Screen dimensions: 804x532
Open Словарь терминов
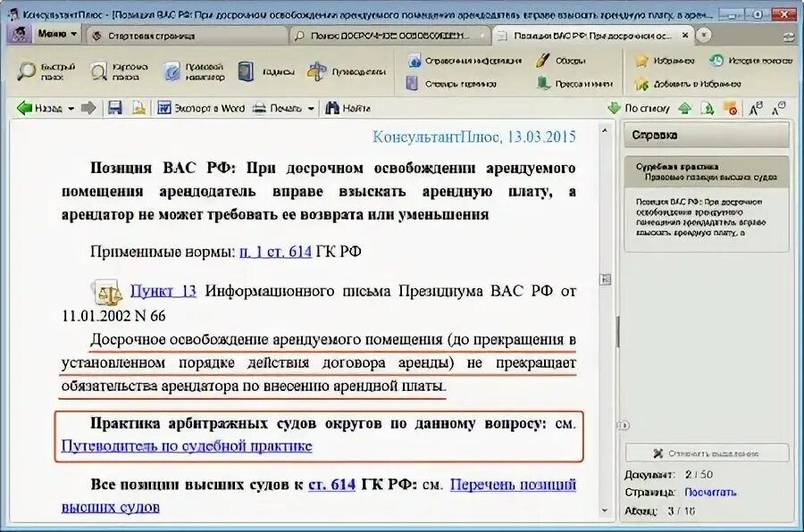point(451,83)
